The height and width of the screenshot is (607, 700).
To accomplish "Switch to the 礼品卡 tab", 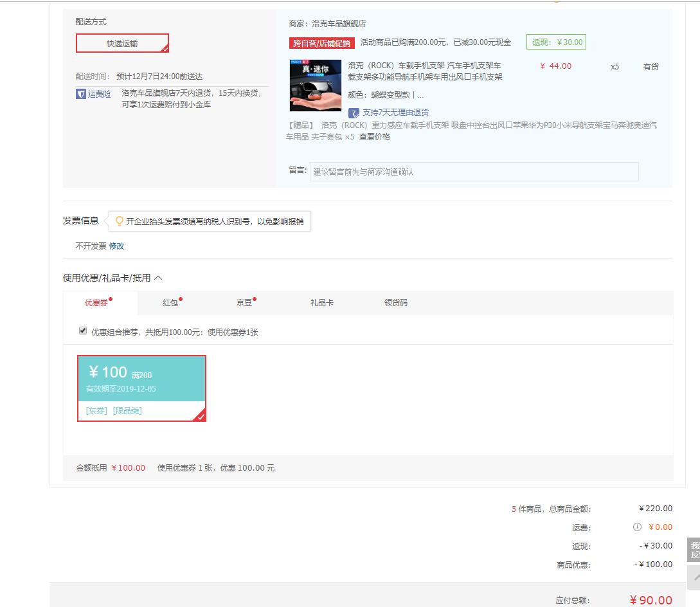I will [322, 302].
